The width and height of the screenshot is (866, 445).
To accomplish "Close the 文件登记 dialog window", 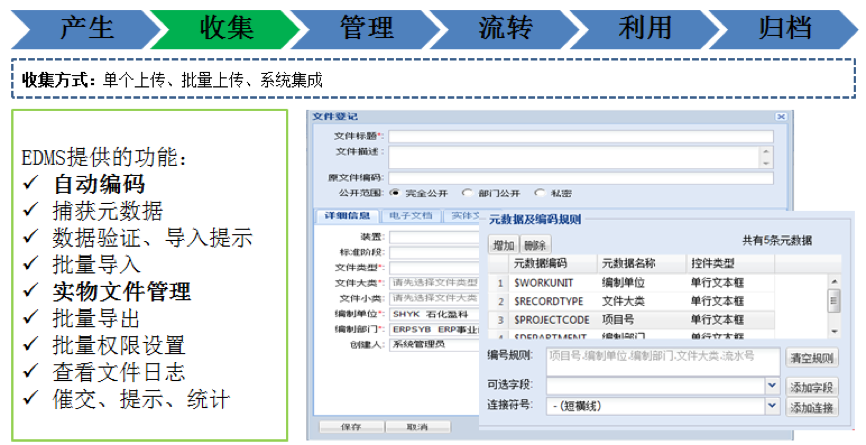I will click(x=781, y=117).
